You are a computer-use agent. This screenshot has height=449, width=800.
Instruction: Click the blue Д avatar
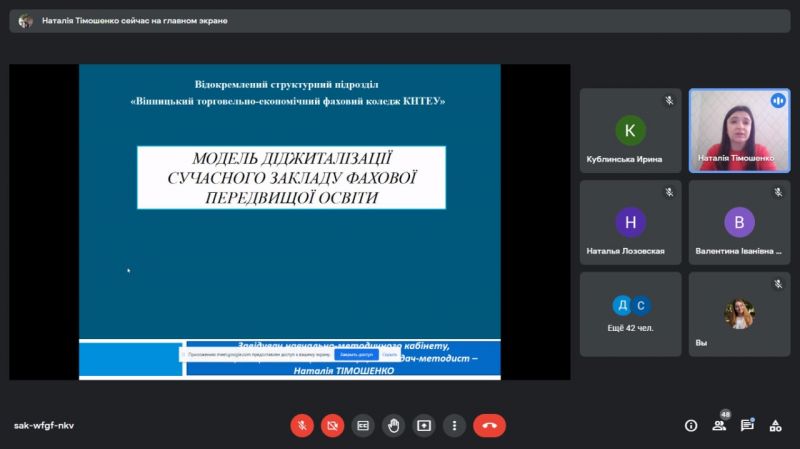(x=622, y=306)
